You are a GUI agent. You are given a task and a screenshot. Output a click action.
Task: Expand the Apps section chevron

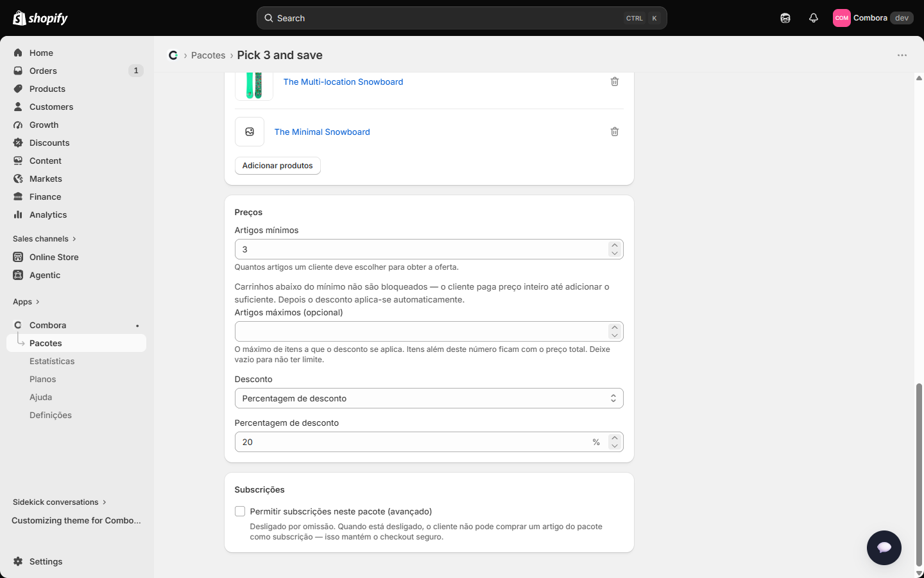point(38,302)
